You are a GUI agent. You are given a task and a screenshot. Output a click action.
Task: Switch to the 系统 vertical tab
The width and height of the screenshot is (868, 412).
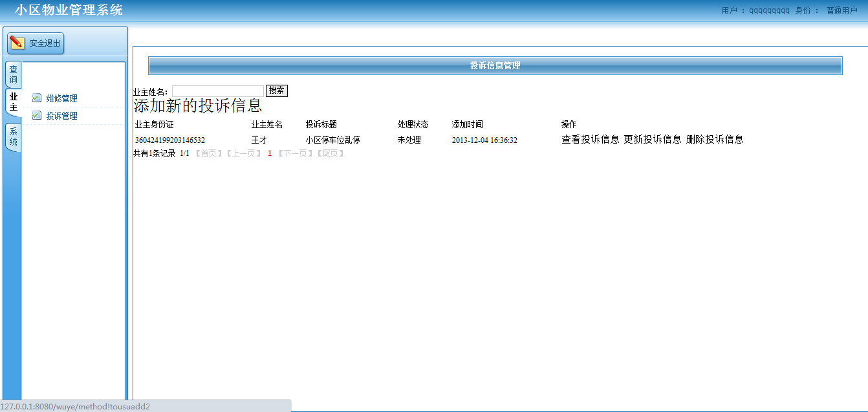tap(13, 136)
